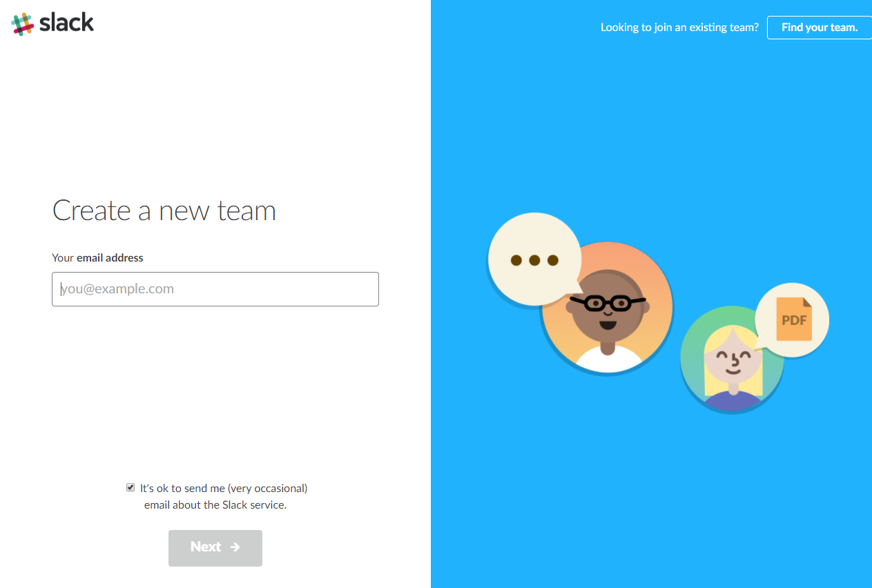This screenshot has height=588, width=872.
Task: Click the "Create a new team" heading
Action: pos(164,210)
